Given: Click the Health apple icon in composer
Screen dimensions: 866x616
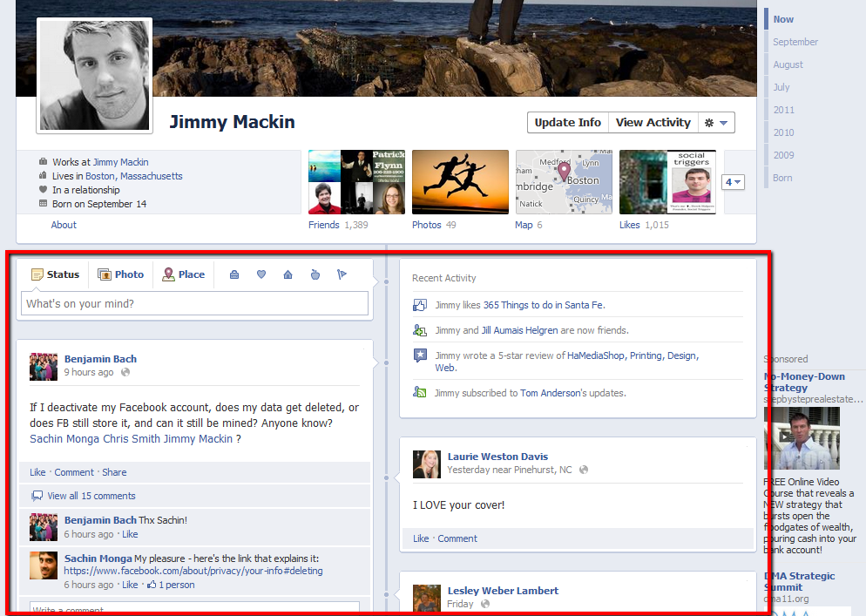Looking at the screenshot, I should 315,274.
